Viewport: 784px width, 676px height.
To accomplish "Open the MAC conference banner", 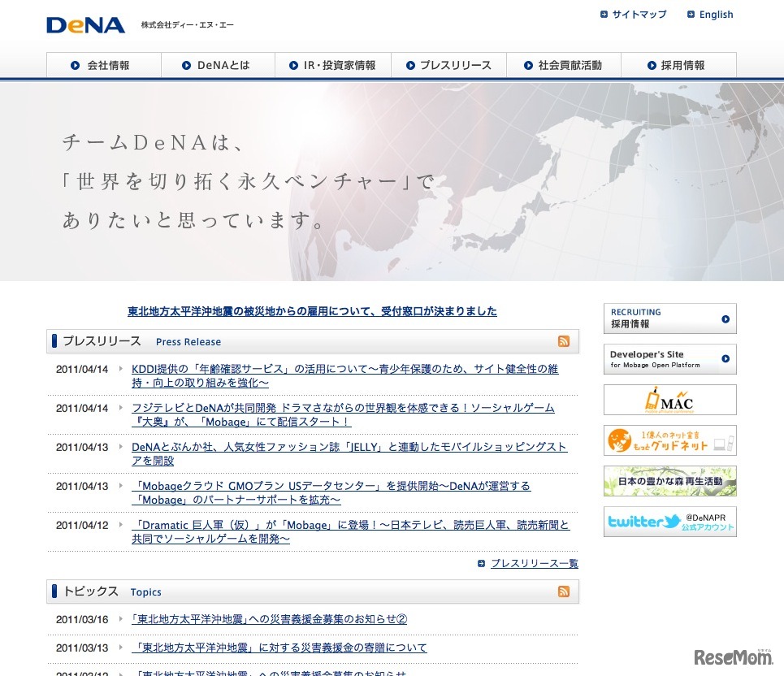I will click(669, 400).
